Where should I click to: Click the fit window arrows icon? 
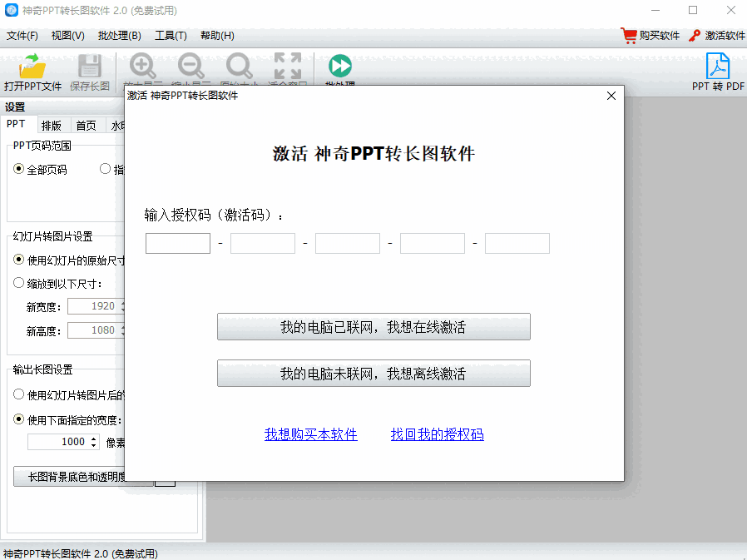point(288,66)
